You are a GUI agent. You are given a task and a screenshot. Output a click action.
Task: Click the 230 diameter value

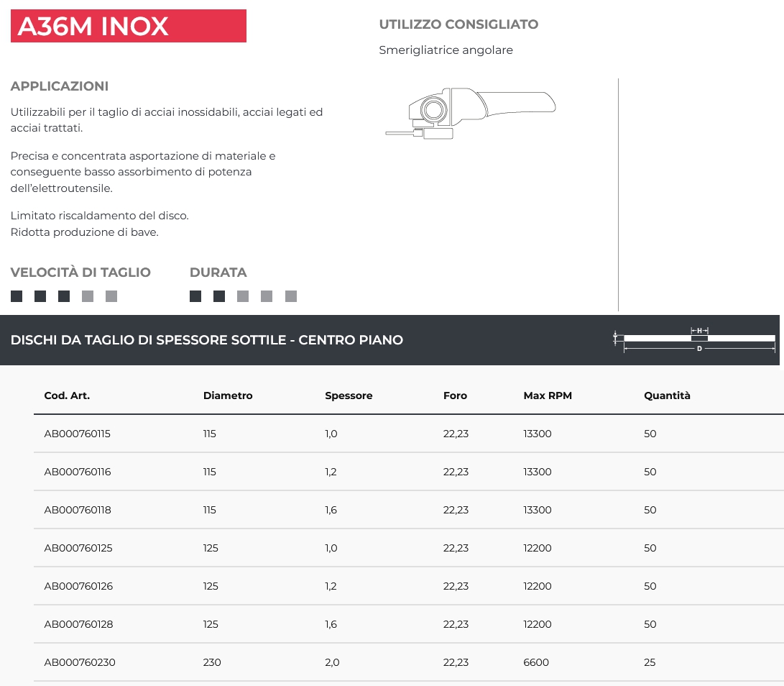tap(212, 662)
